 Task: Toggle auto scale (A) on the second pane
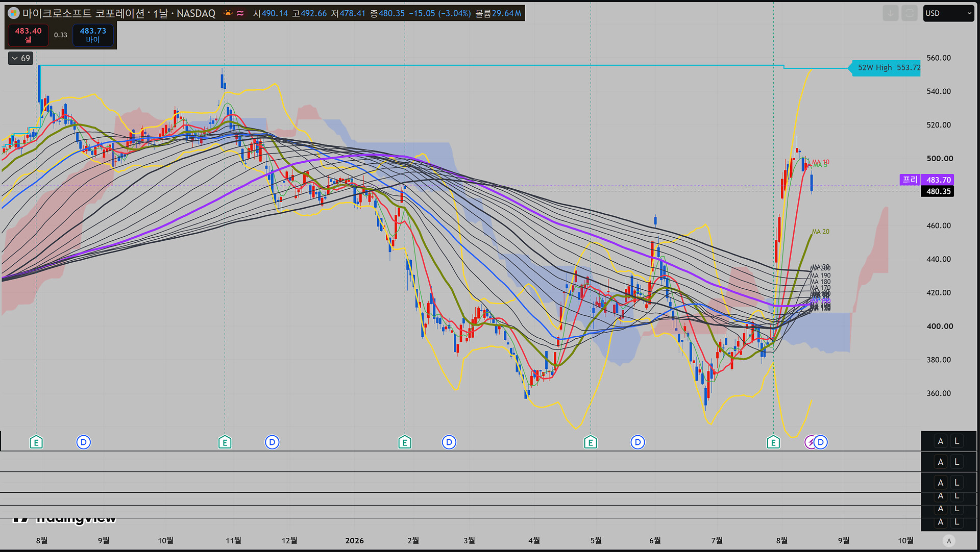[x=941, y=462]
